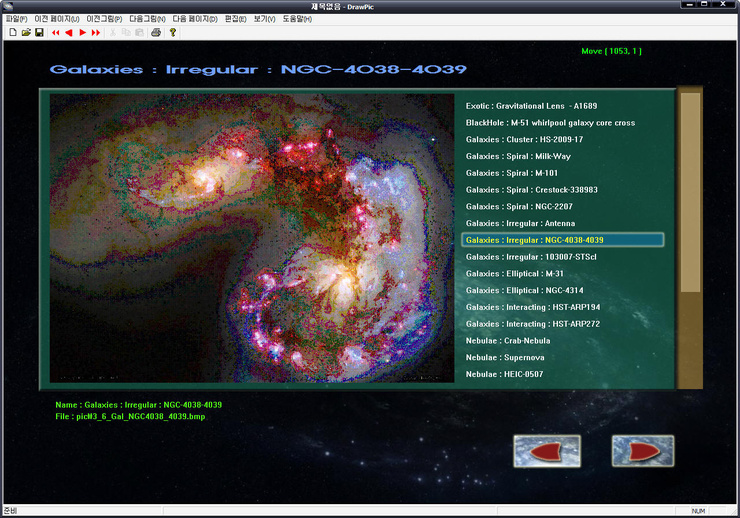Viewport: 740px width, 518px height.
Task: Select Galaxies : Elliptical : NGC-4314
Action: 524,291
